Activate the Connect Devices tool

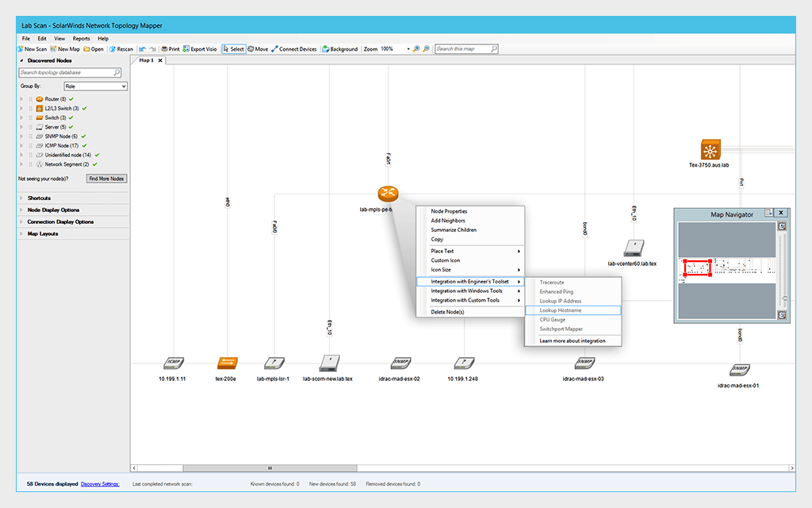293,48
